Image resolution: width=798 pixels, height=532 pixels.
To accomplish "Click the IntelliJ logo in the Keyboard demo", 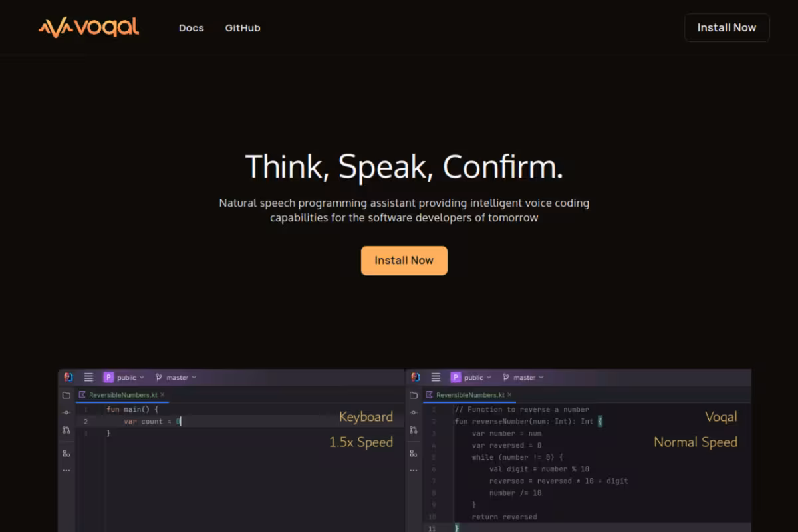I will point(68,377).
